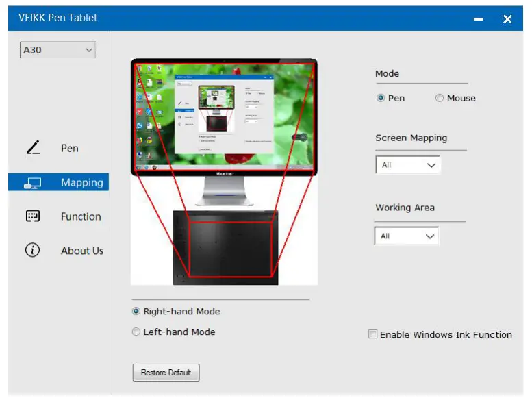Switch to the Mapping tab
This screenshot has height=400, width=532.
(x=58, y=182)
